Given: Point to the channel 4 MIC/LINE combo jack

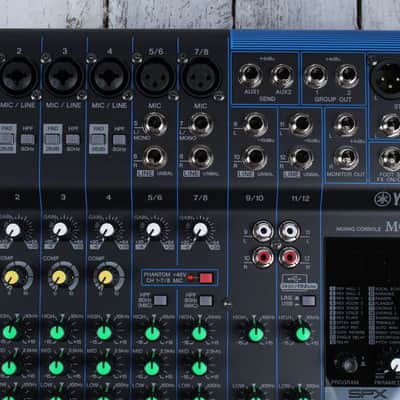Looking at the screenshot, I should coord(109,77).
